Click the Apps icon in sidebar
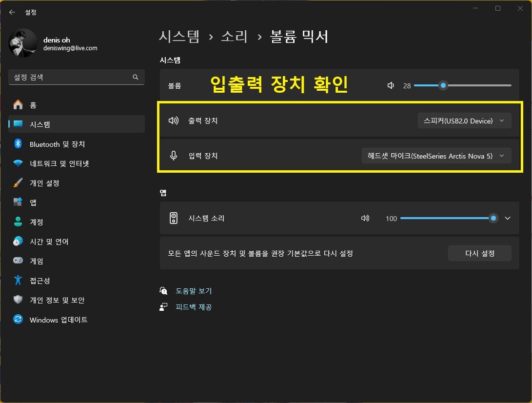Viewport: 532px width, 403px height. [x=18, y=202]
